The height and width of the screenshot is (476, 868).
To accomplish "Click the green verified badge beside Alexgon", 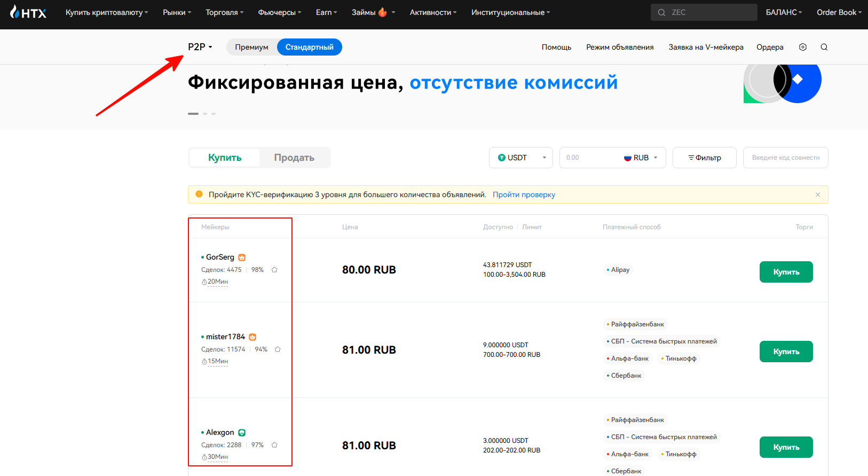I will click(242, 433).
